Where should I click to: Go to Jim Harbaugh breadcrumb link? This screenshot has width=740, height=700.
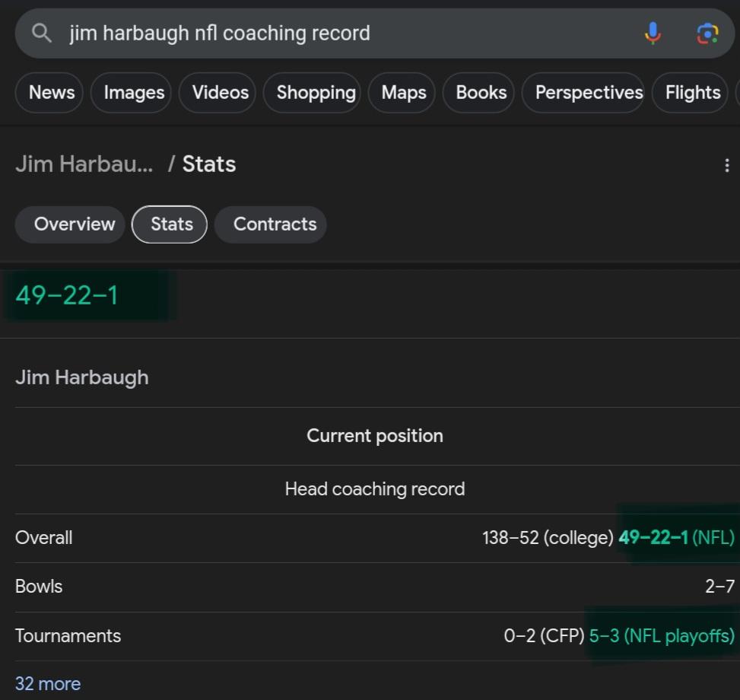click(x=84, y=164)
